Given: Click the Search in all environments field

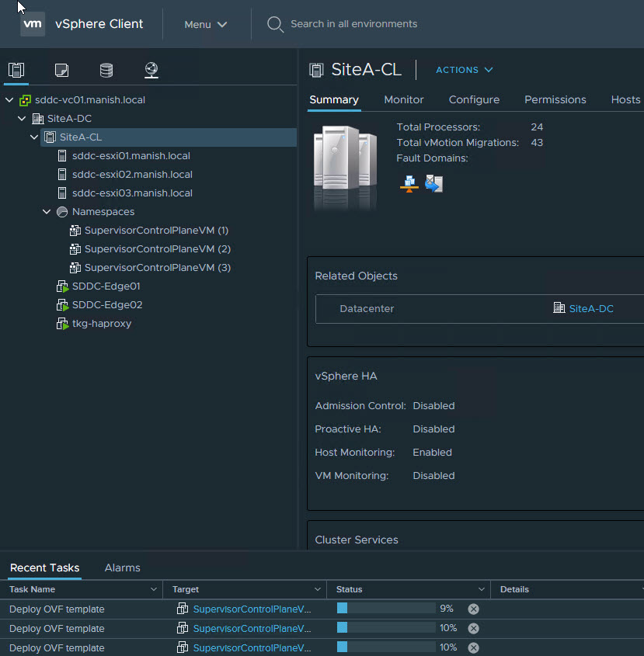Looking at the screenshot, I should point(353,24).
